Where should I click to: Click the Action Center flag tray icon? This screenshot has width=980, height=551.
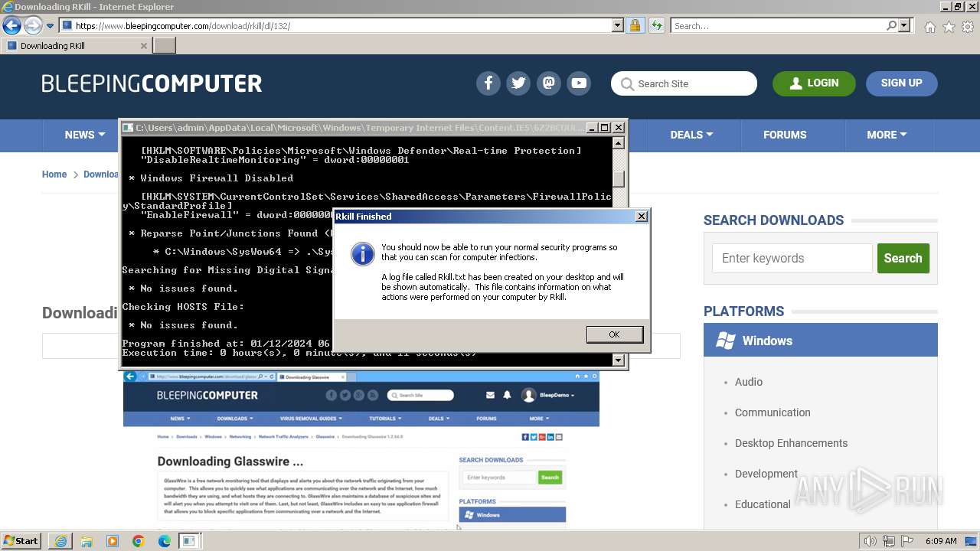click(906, 541)
